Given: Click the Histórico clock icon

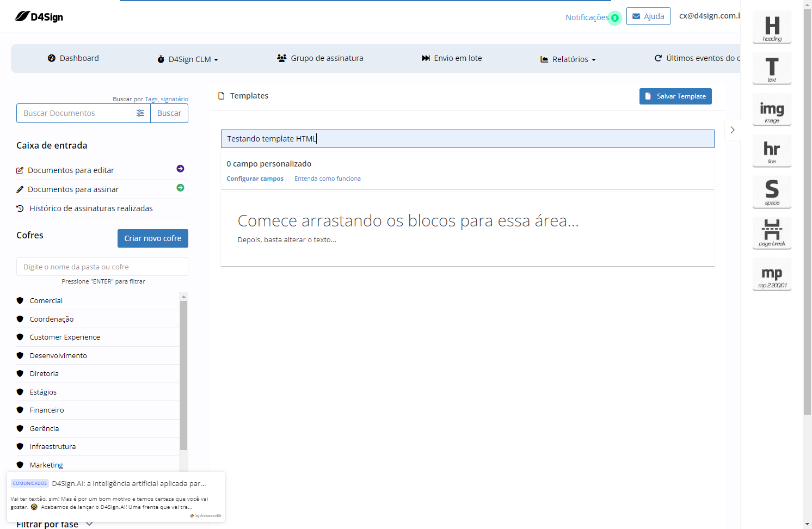Looking at the screenshot, I should [x=20, y=208].
